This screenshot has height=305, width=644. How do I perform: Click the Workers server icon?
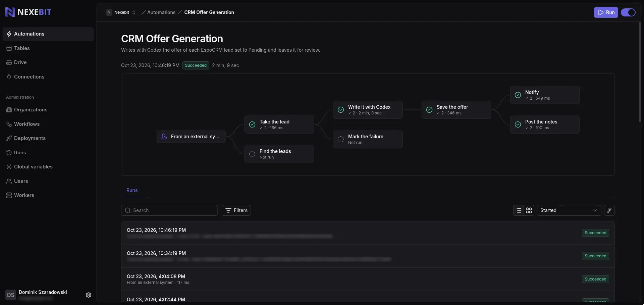9,195
